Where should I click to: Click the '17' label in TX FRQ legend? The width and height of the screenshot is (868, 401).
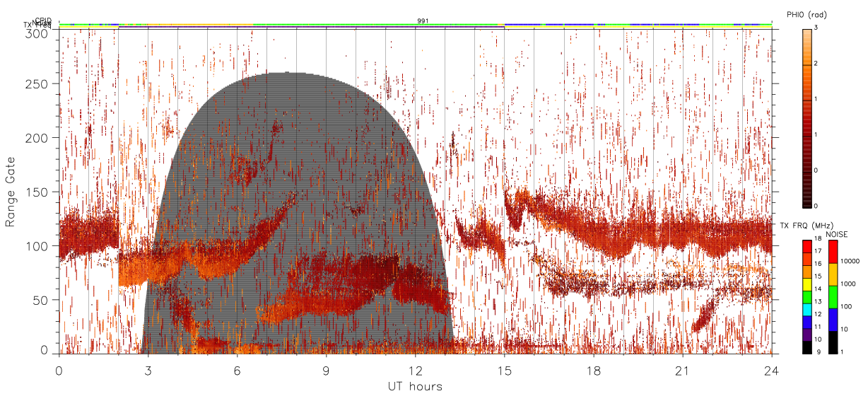point(818,251)
